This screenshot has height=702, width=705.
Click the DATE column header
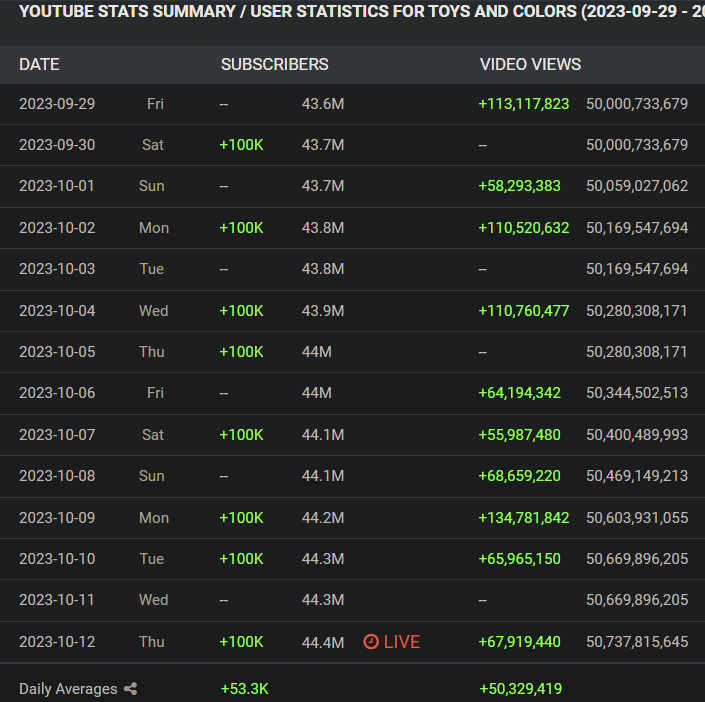tap(39, 64)
